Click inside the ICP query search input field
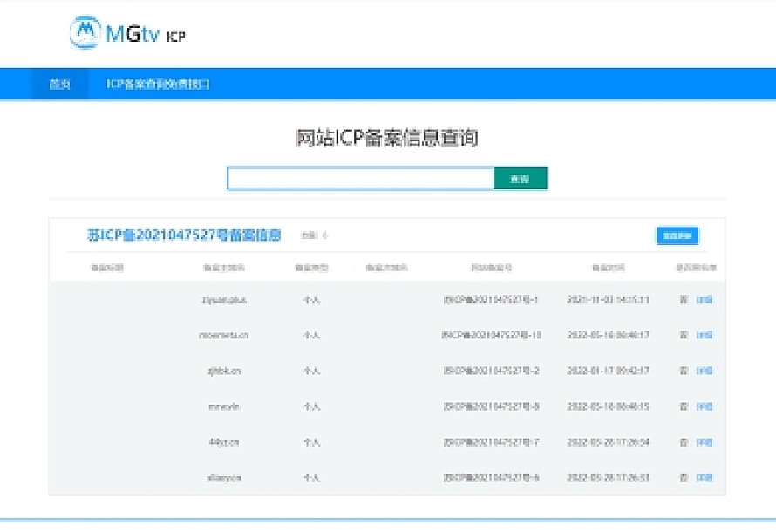The height and width of the screenshot is (532, 776). click(359, 178)
